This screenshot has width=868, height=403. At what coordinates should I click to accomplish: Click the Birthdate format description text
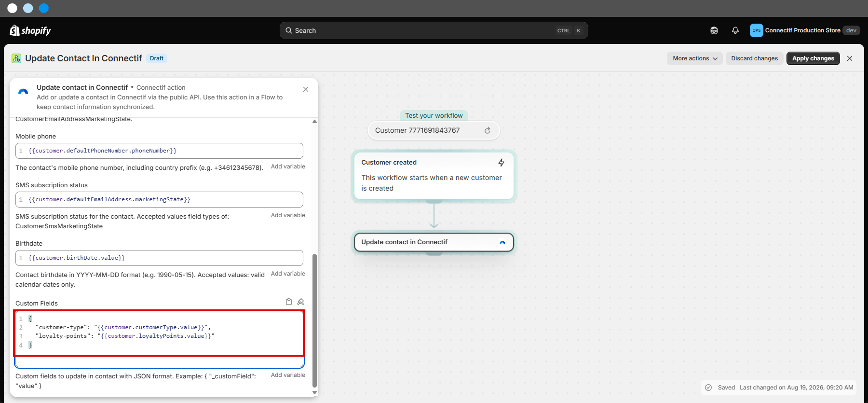click(x=140, y=279)
